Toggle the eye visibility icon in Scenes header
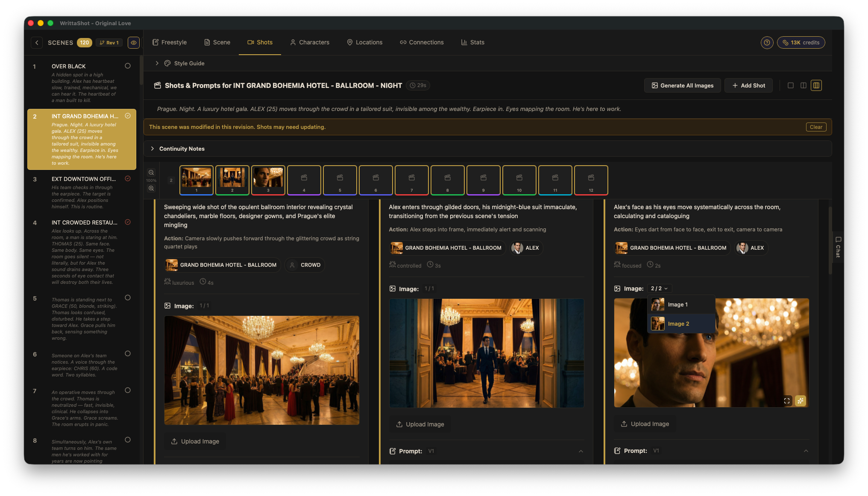The image size is (868, 496). pyautogui.click(x=133, y=42)
